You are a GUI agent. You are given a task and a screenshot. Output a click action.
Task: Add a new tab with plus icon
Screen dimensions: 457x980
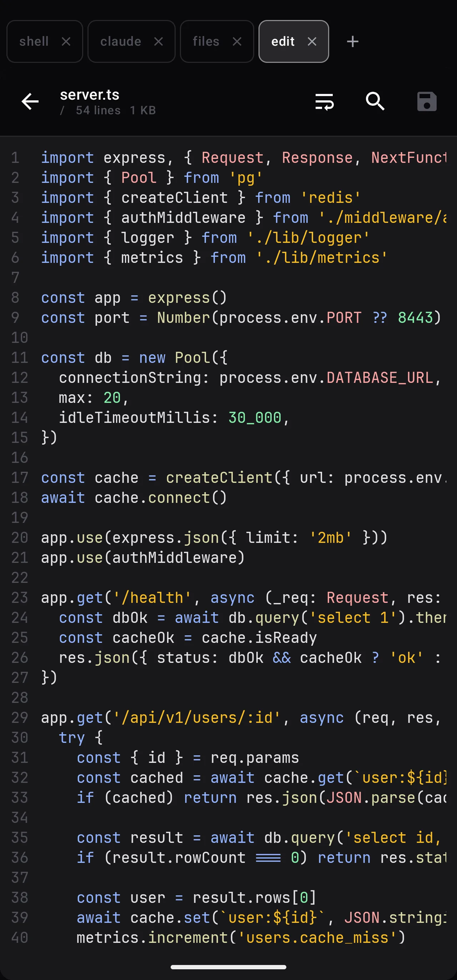point(352,41)
